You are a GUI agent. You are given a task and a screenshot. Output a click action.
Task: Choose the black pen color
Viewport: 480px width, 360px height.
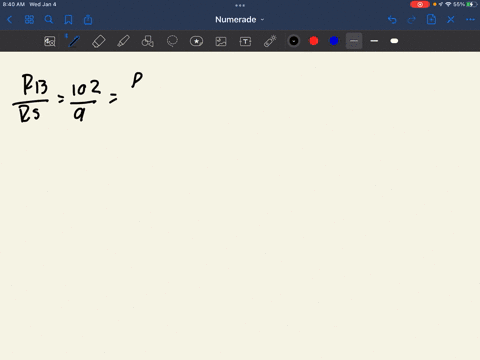(x=294, y=41)
